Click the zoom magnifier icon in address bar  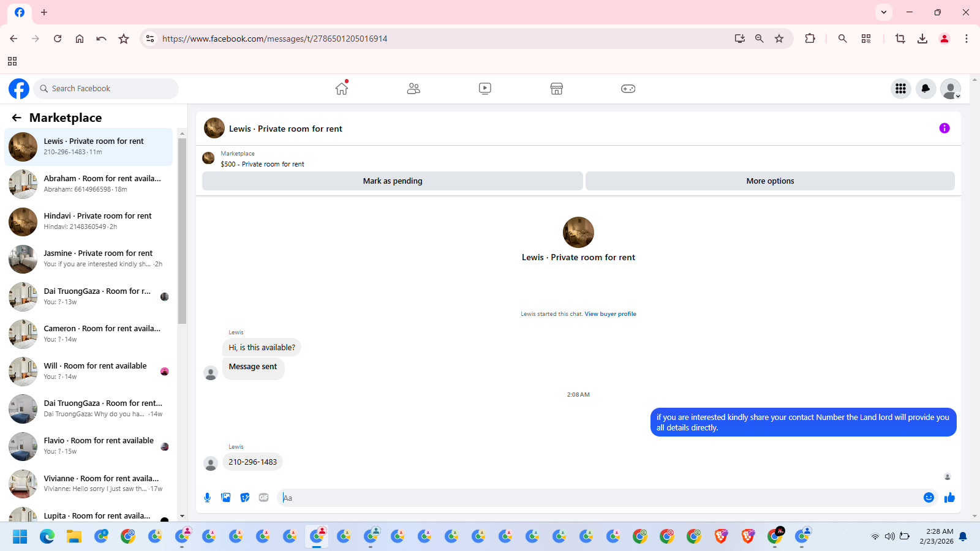tap(759, 39)
